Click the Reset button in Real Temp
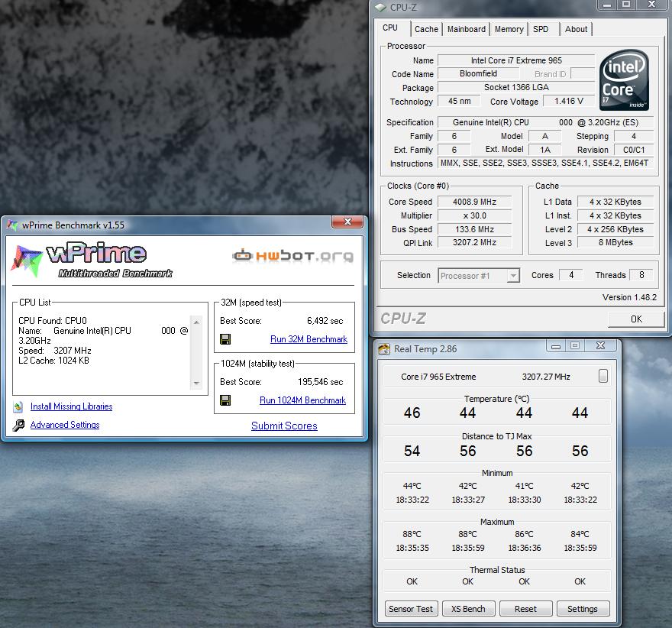The width and height of the screenshot is (672, 628). 525,609
